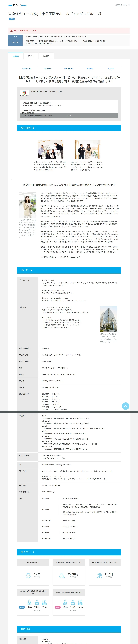Click the 女性 icon in the 対象者 card
Screen dimensions: 138x644
click(x=29, y=602)
